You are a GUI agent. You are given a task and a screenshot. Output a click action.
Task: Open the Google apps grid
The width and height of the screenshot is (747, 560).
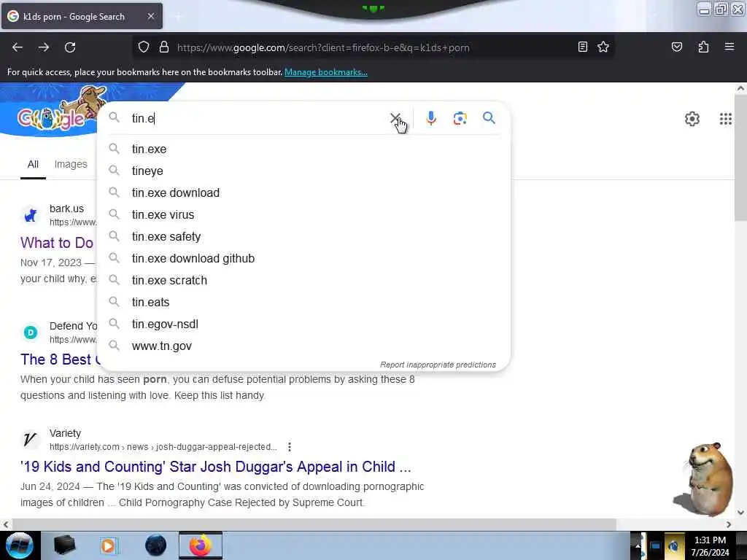(726, 119)
